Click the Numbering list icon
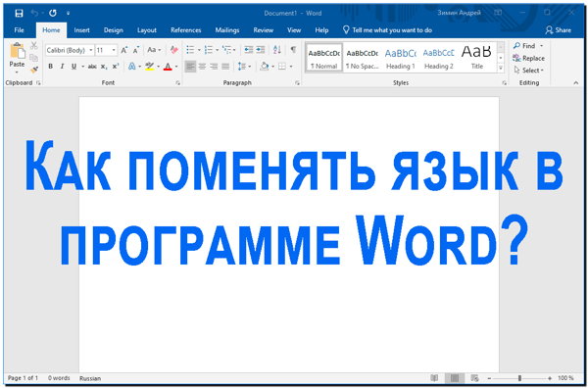Viewport: 588px width, 388px height. [209, 50]
